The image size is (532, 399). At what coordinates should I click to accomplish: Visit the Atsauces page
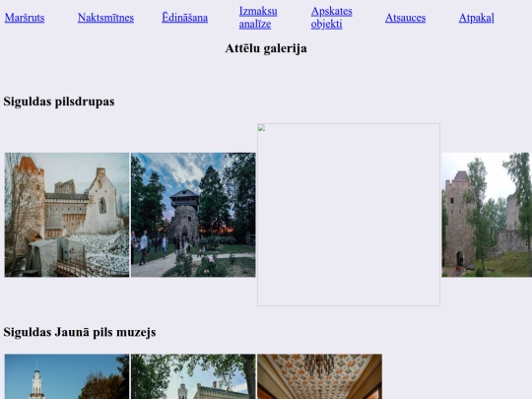[x=405, y=18]
